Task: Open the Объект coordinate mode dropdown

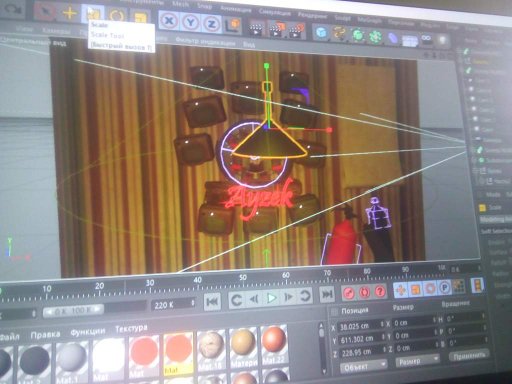Action: point(363,366)
